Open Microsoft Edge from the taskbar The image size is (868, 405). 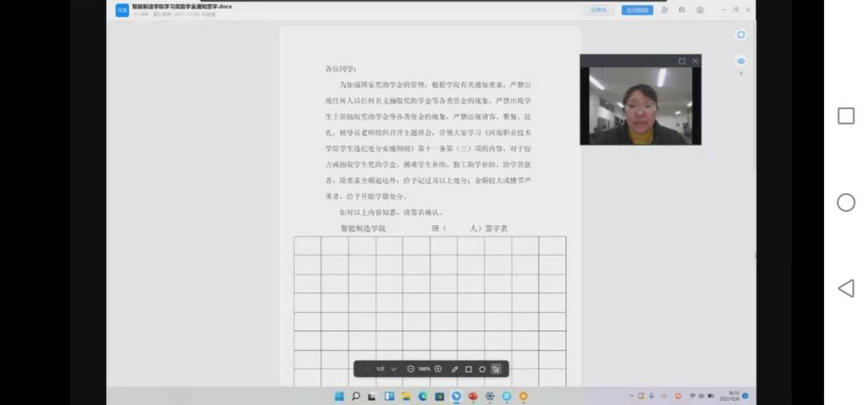[x=422, y=396]
